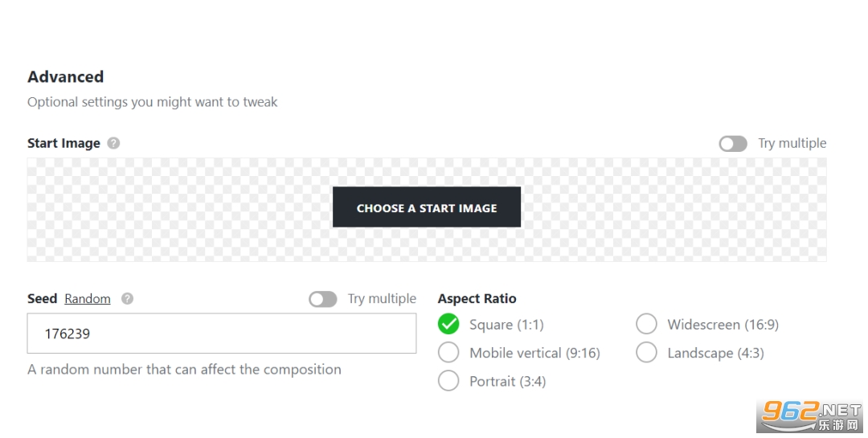Click the bold Seed label

click(42, 299)
